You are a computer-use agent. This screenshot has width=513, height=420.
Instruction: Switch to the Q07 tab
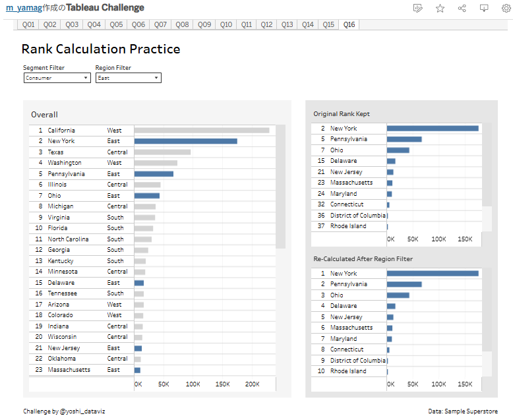(x=160, y=24)
